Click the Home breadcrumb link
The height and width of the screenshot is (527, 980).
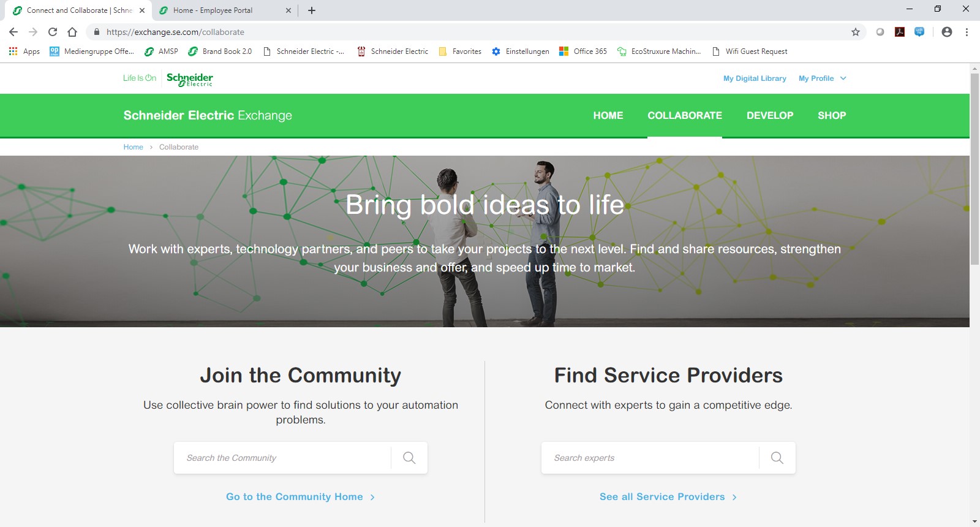tap(133, 147)
